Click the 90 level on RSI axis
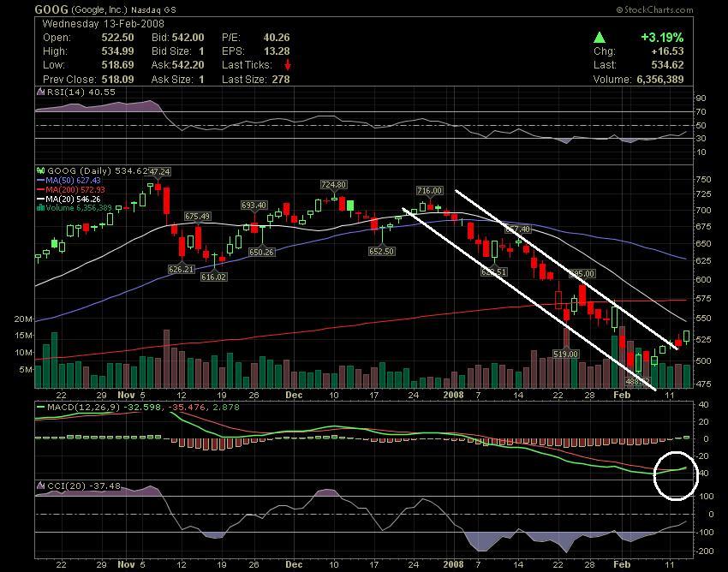This screenshot has height=572, width=728. tap(701, 98)
